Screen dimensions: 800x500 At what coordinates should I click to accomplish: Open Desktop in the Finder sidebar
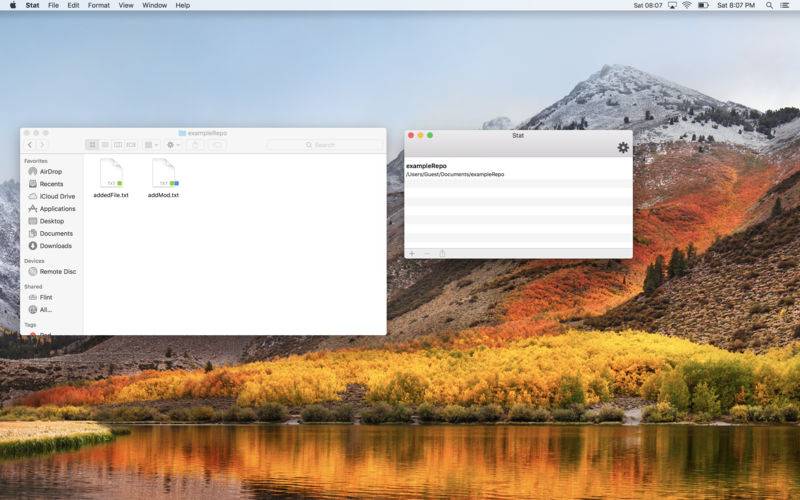point(52,221)
